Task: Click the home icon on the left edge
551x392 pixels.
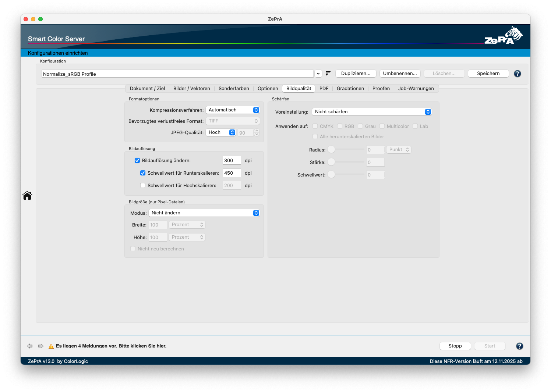Action: coord(27,196)
